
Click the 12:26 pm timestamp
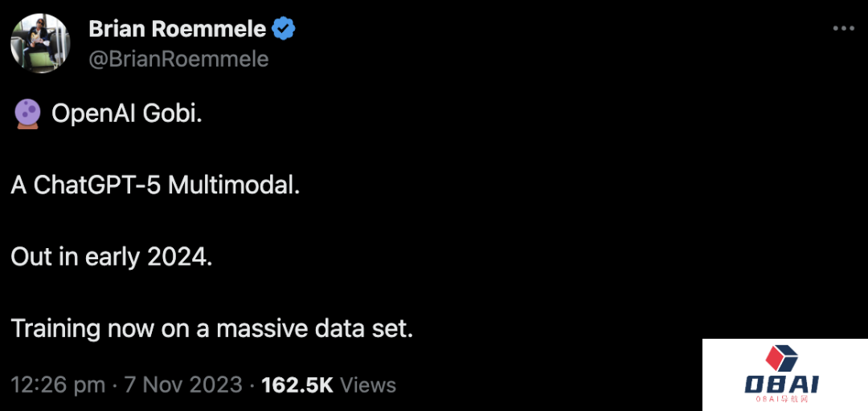click(x=58, y=385)
